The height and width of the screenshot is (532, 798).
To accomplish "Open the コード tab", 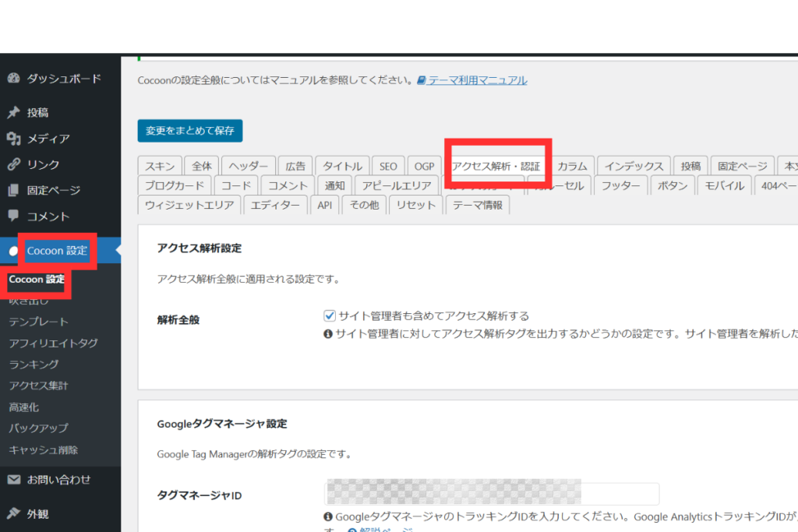I will (x=236, y=185).
